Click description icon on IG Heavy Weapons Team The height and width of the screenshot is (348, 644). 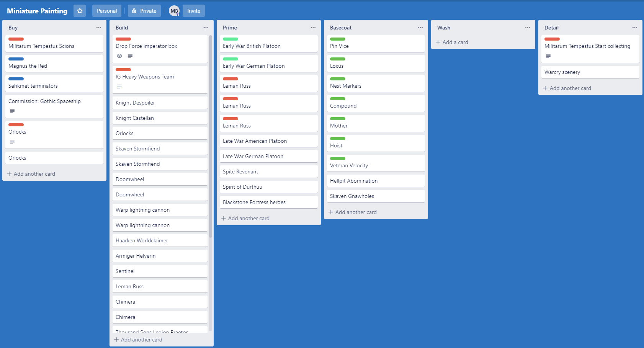click(x=119, y=87)
